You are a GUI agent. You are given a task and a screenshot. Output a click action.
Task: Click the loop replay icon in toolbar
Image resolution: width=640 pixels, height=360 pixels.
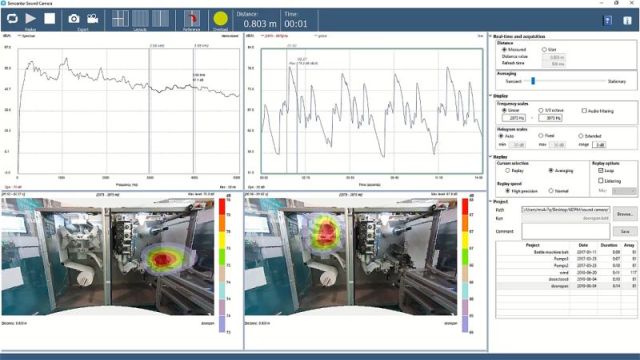[x=12, y=18]
